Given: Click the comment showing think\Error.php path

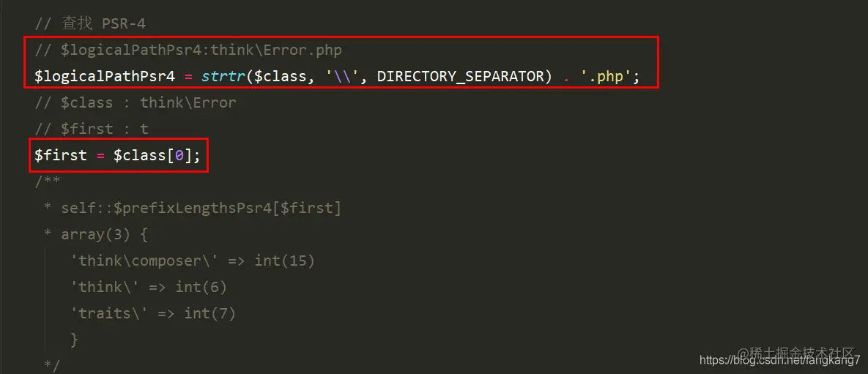Looking at the screenshot, I should (x=188, y=51).
